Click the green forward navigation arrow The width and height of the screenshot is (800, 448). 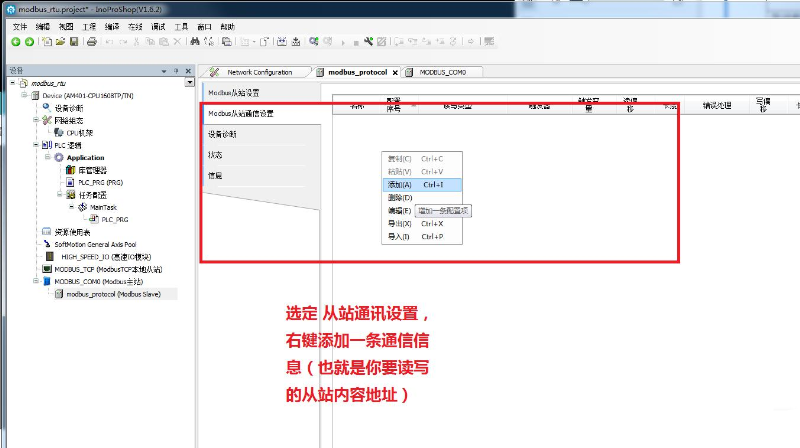click(30, 42)
